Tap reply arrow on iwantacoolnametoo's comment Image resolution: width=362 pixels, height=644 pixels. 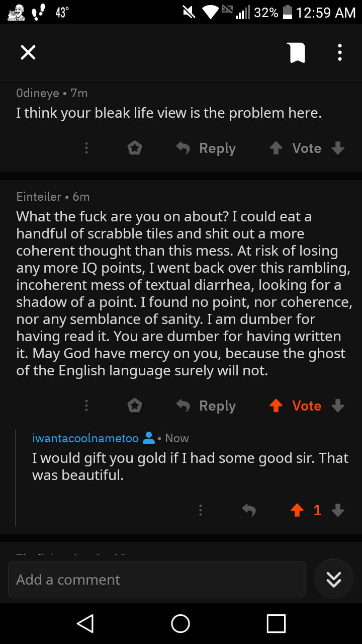249,510
